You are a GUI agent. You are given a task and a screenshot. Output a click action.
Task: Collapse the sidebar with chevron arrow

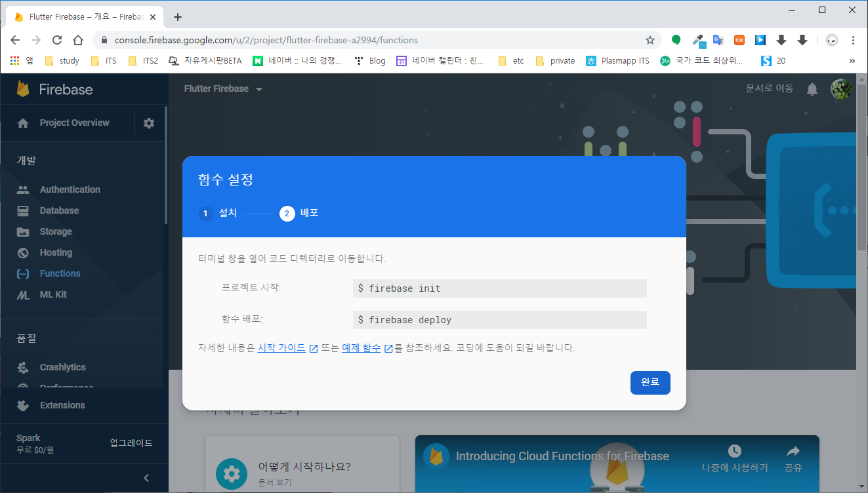point(146,478)
